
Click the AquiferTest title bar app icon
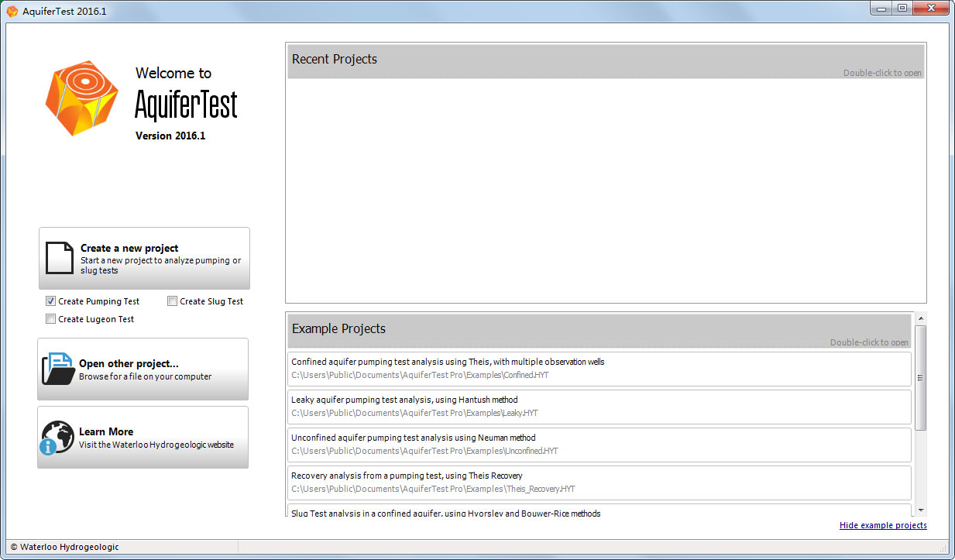[12, 11]
